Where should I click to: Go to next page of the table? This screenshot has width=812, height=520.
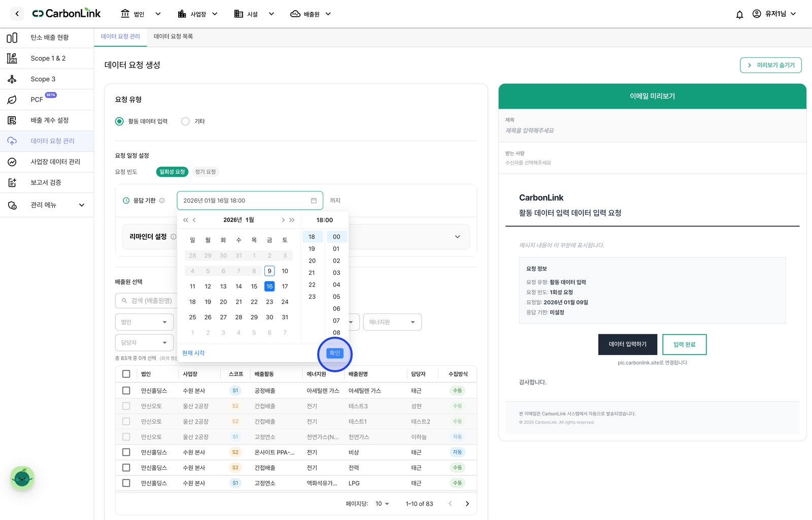467,504
